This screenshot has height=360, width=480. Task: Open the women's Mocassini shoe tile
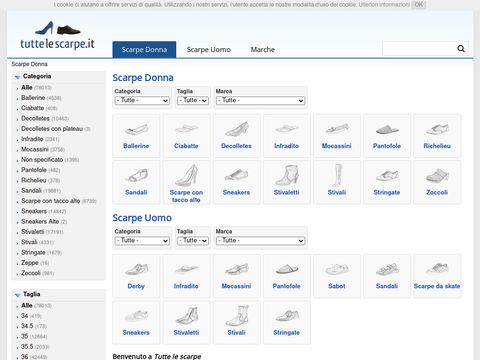(x=337, y=136)
